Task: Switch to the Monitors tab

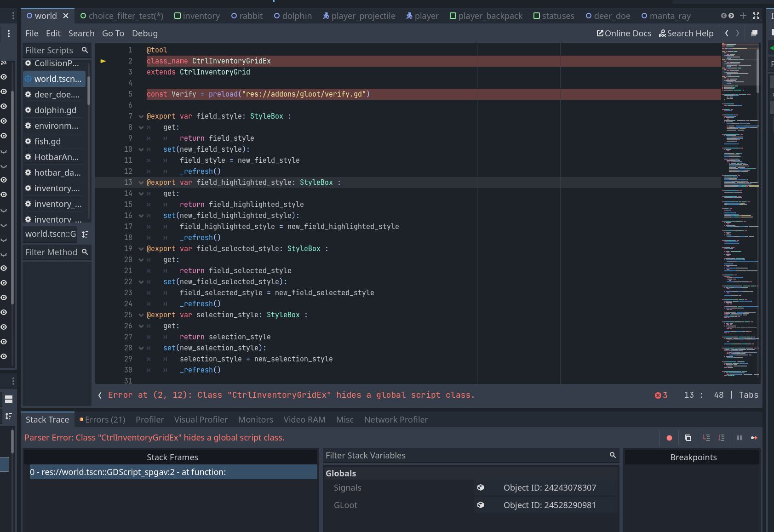Action: click(x=255, y=419)
